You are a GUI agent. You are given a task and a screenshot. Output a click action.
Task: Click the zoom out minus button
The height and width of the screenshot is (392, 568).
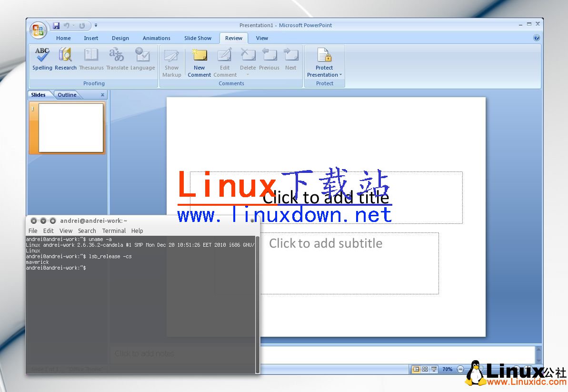460,369
